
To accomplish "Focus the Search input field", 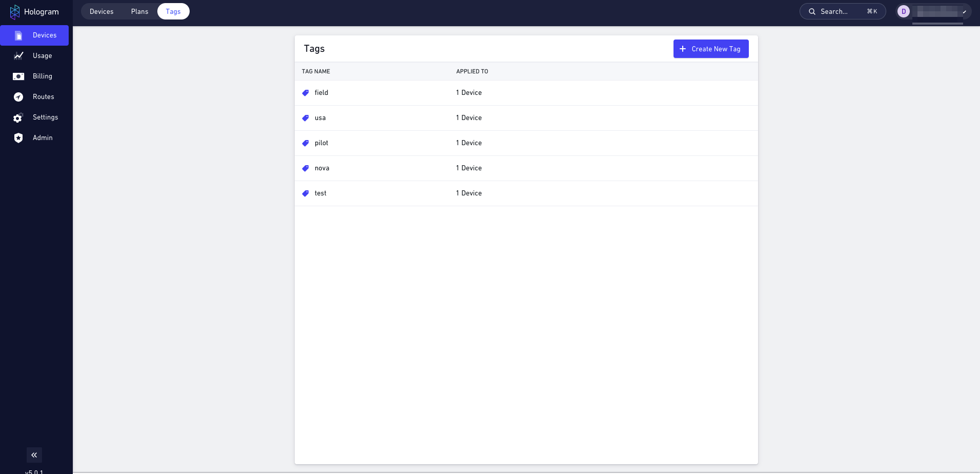I will click(x=843, y=11).
